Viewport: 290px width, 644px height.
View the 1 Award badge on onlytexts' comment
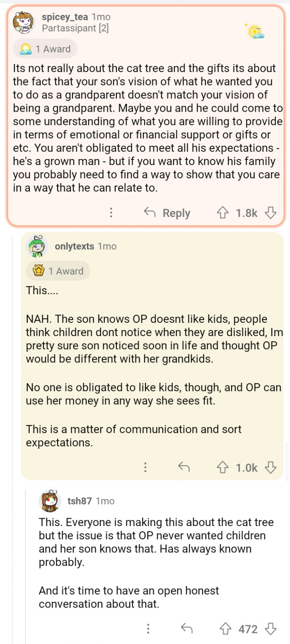click(x=58, y=271)
